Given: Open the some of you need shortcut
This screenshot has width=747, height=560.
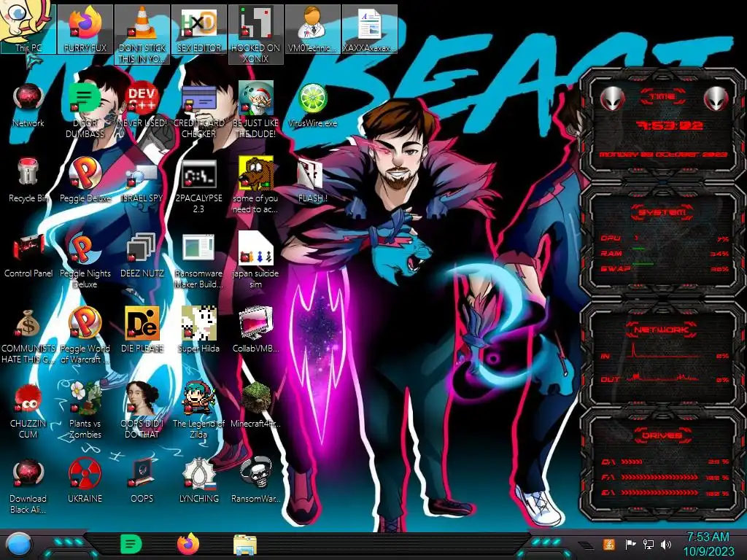Looking at the screenshot, I should (x=256, y=186).
